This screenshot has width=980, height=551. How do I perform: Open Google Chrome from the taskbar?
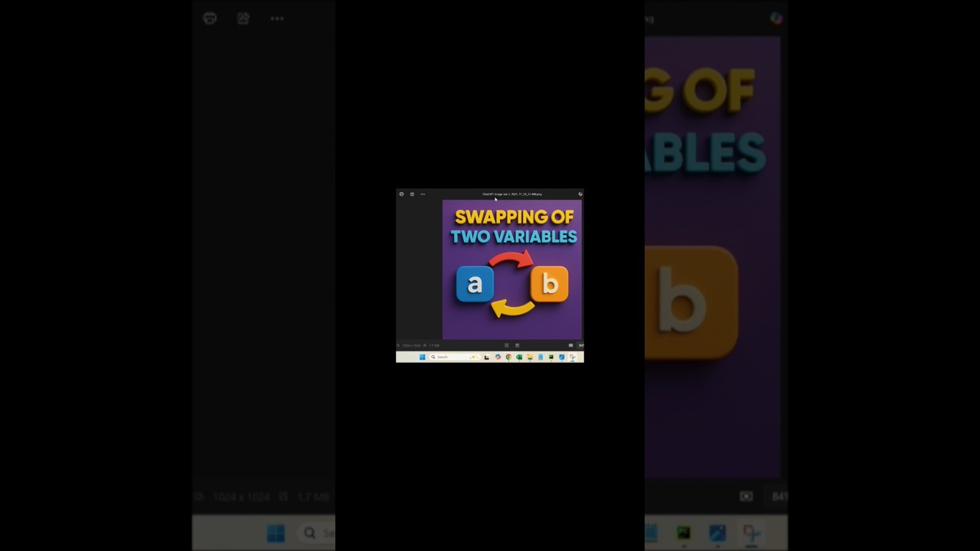point(508,357)
